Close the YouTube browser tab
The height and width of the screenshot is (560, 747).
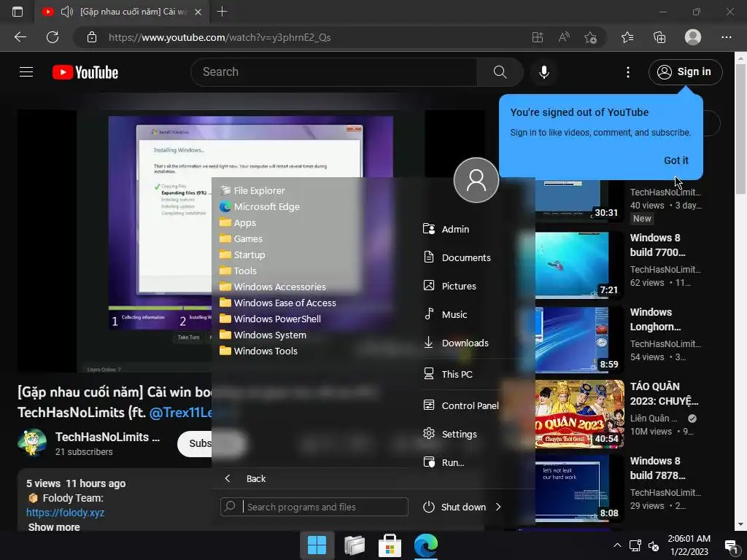pos(198,12)
